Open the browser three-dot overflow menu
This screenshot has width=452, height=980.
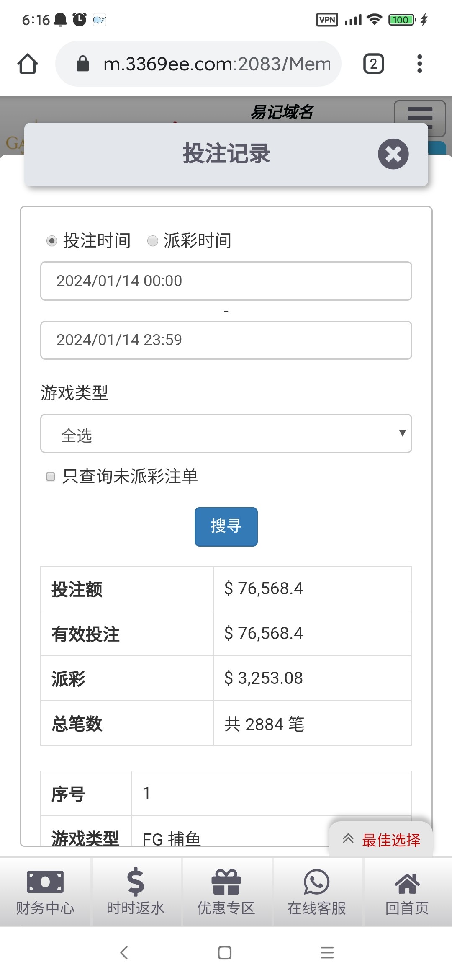(x=419, y=64)
